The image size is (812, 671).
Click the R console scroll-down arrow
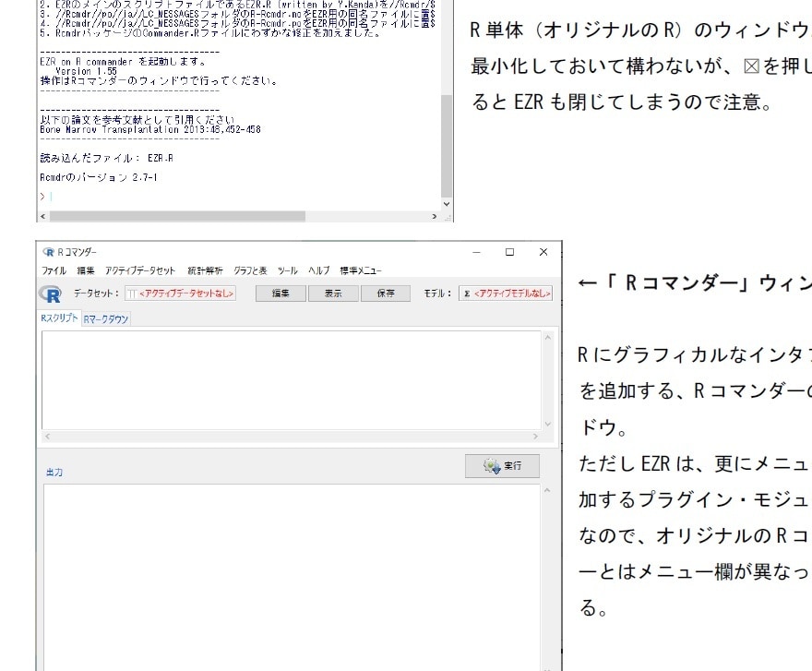447,204
